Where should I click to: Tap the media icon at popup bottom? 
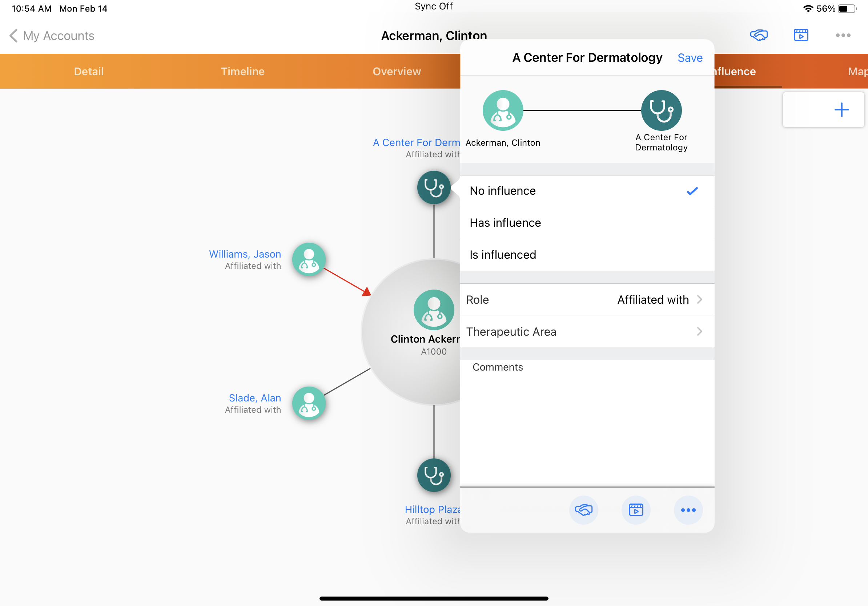(x=636, y=510)
